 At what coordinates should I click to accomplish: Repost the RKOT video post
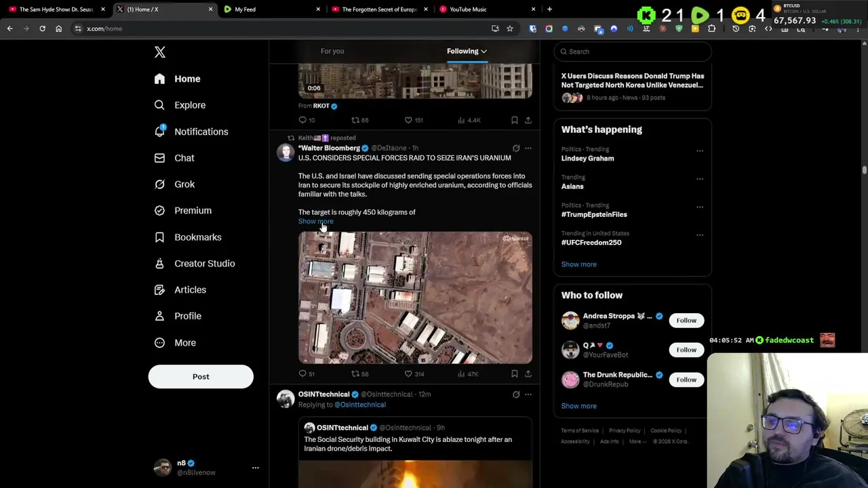click(x=355, y=120)
